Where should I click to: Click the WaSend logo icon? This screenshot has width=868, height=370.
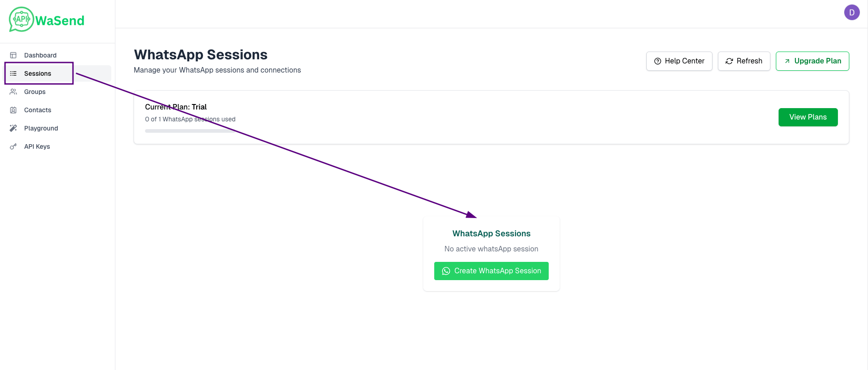[21, 19]
